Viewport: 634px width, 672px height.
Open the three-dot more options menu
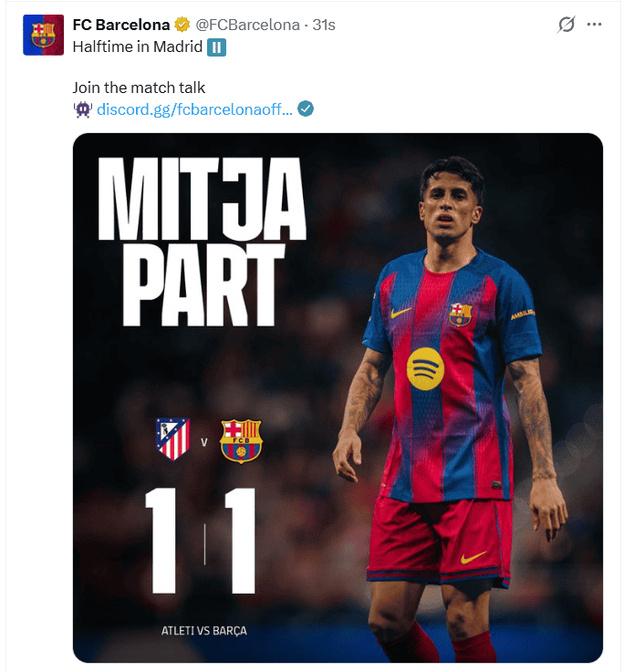coord(595,26)
